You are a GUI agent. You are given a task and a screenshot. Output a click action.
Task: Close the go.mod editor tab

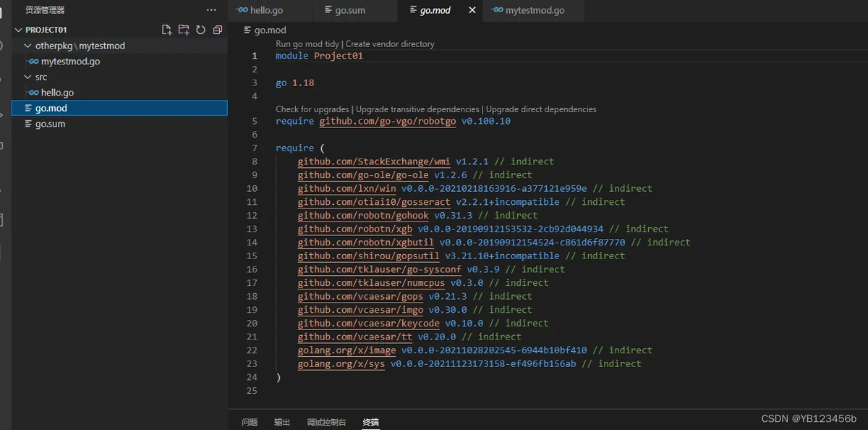tap(472, 10)
